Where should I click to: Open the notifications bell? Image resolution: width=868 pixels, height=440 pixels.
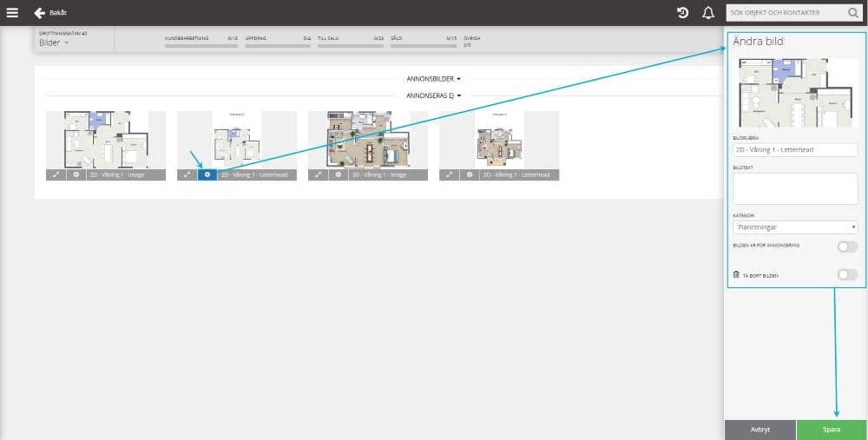pyautogui.click(x=708, y=13)
